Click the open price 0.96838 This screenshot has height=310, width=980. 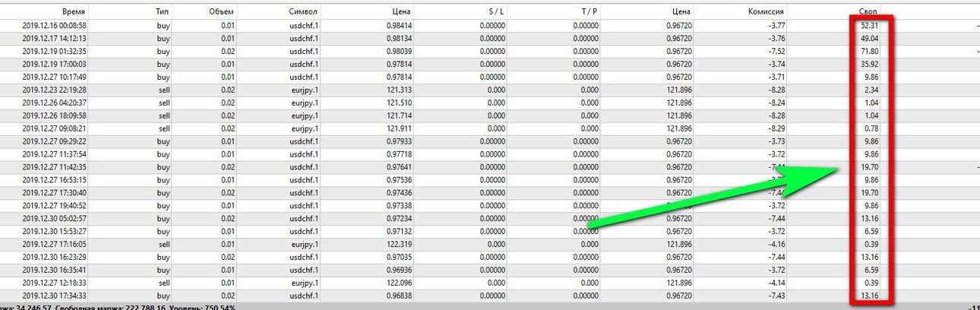coord(400,297)
